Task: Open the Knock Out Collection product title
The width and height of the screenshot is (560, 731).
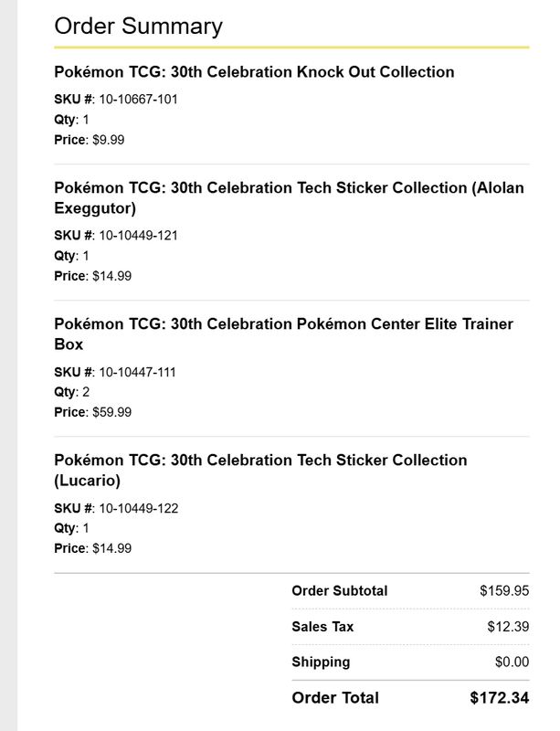Action: [254, 72]
